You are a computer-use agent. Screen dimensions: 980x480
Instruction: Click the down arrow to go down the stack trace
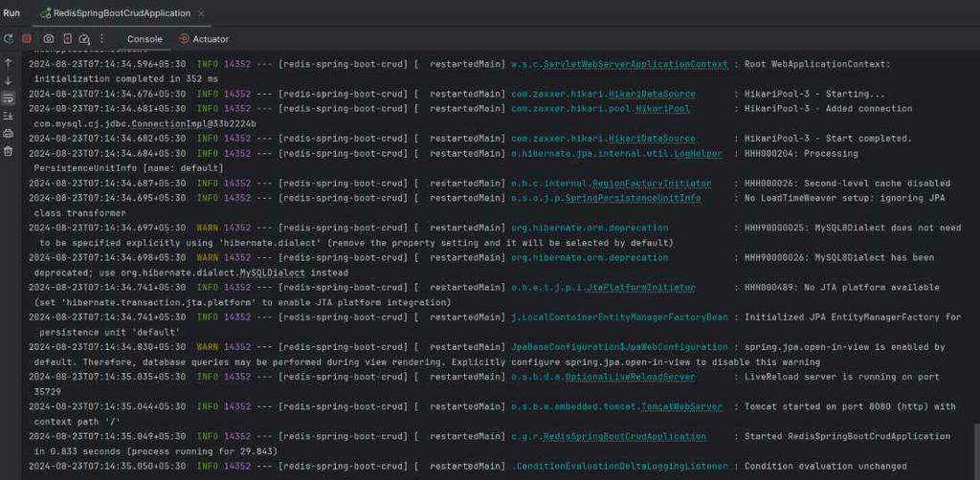click(x=8, y=80)
